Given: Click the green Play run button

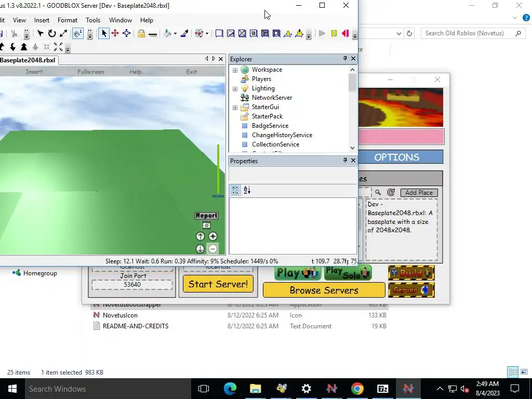Looking at the screenshot, I should 322,33.
